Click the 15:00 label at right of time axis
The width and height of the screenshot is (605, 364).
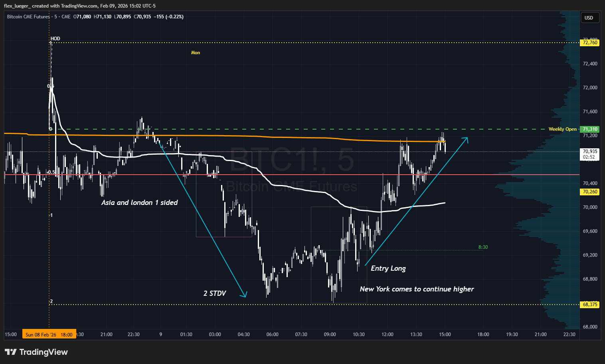pyautogui.click(x=445, y=334)
